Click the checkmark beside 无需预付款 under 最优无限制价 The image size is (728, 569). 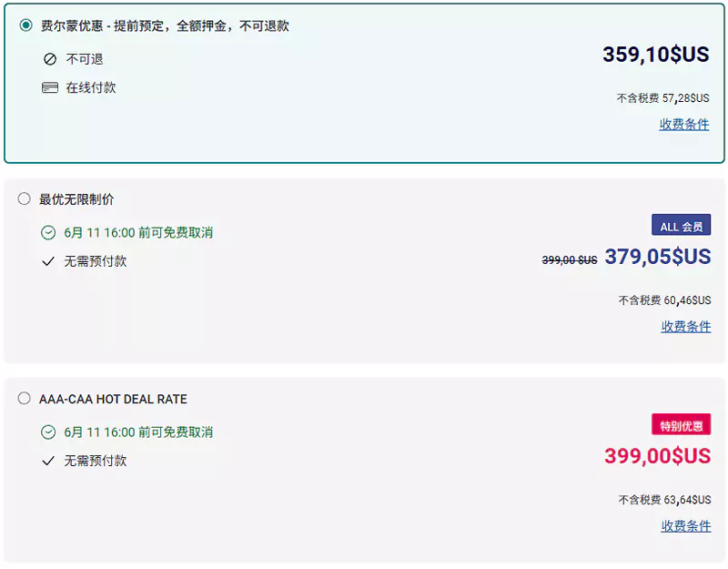point(48,262)
